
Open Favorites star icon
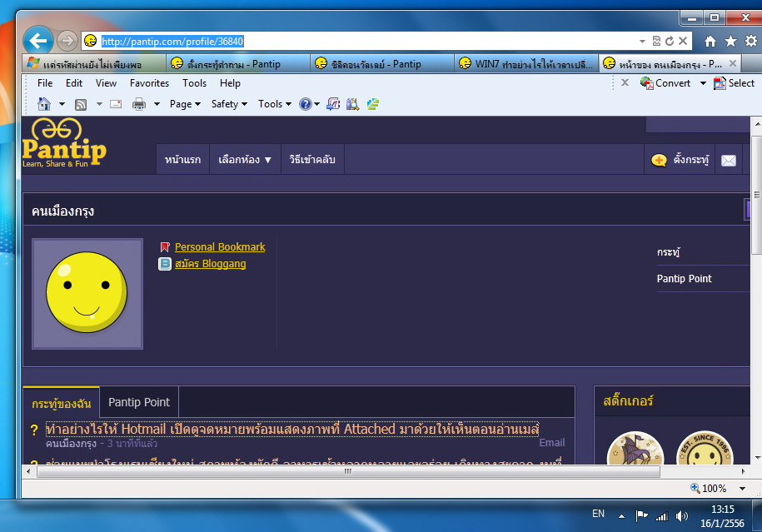pyautogui.click(x=730, y=42)
